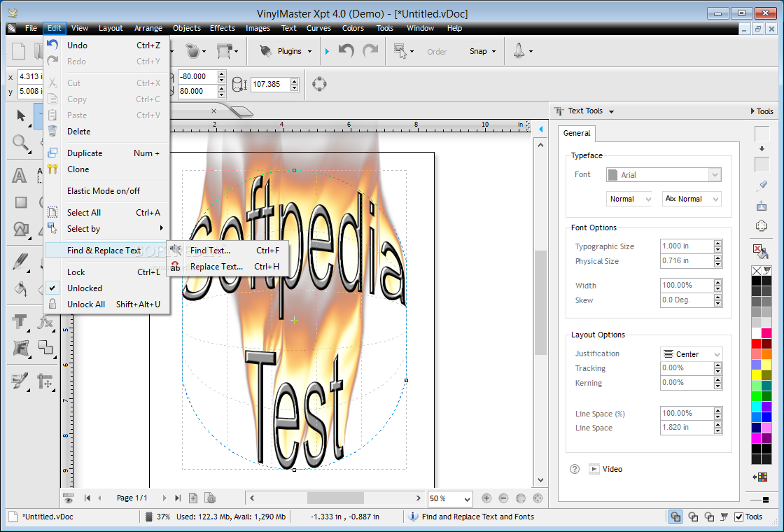Toggle the eye visibility icon near page controls

(x=69, y=498)
